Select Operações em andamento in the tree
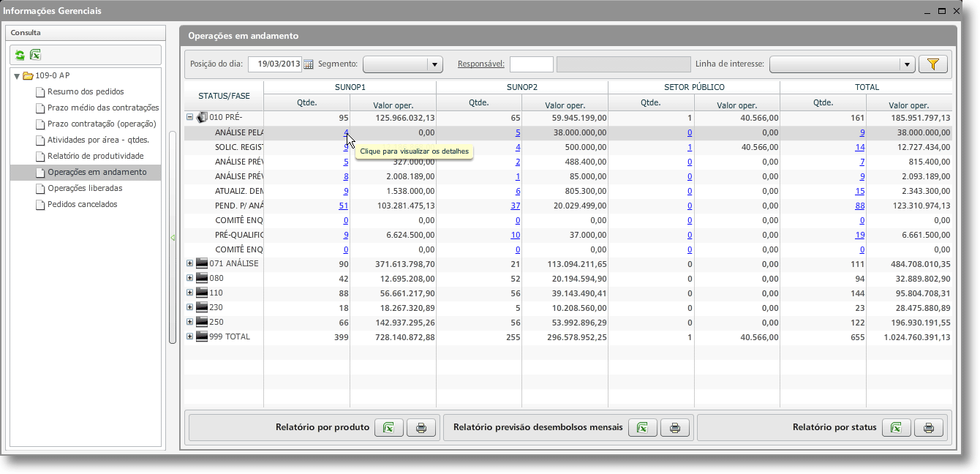 click(x=97, y=172)
